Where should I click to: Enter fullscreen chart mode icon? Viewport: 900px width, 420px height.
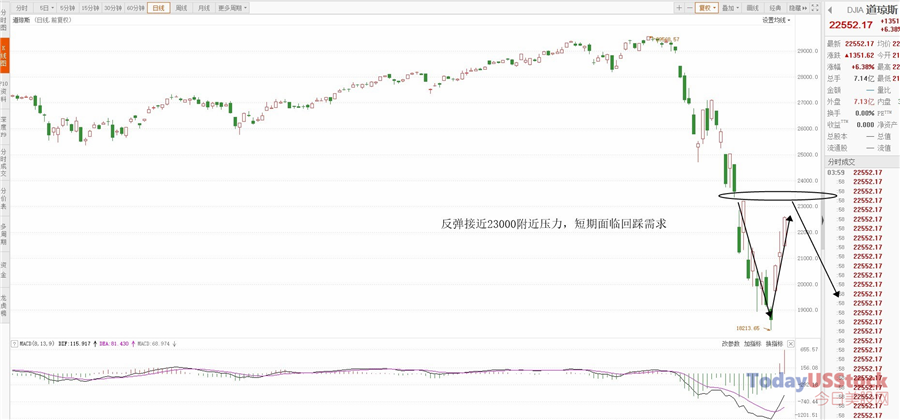pyautogui.click(x=814, y=8)
